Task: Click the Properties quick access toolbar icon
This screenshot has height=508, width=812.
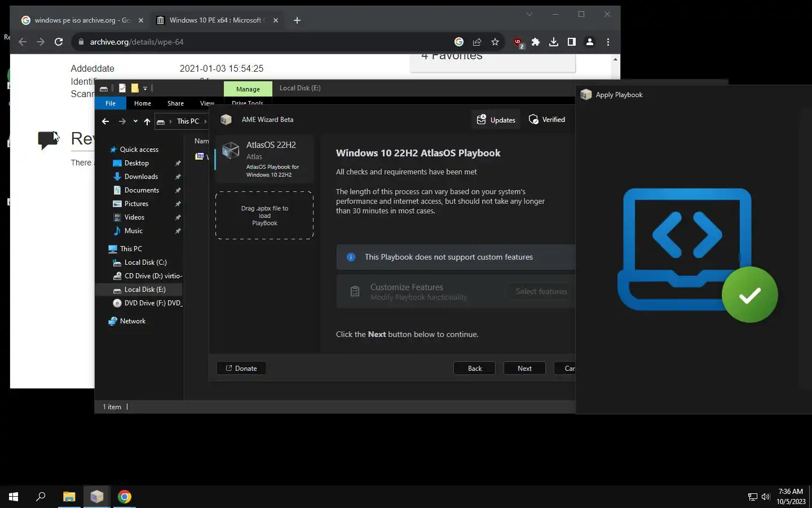Action: [122, 88]
